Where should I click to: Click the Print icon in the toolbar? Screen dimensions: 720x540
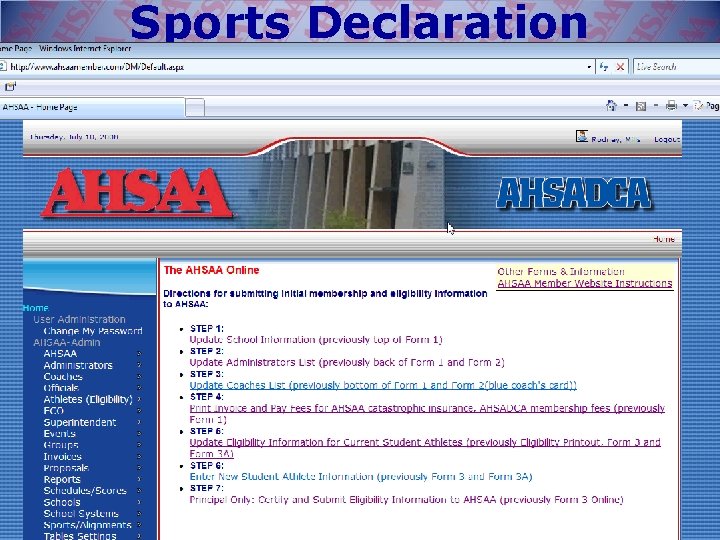click(x=671, y=106)
